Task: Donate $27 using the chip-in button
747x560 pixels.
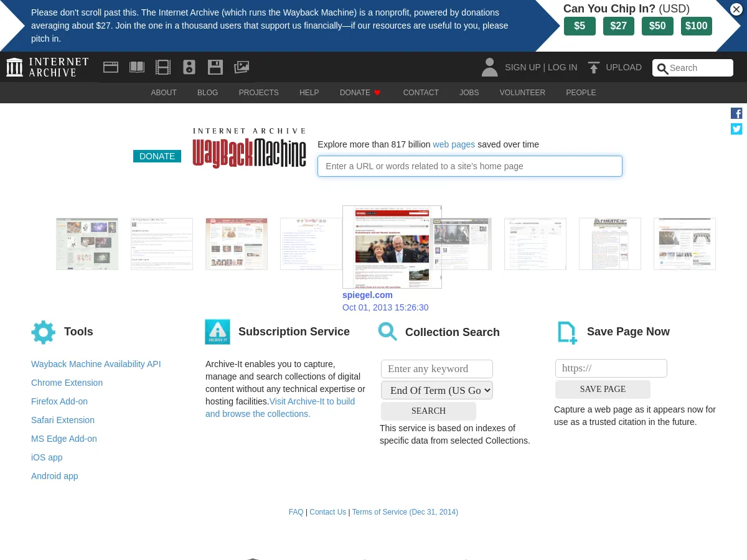Action: pos(618,26)
